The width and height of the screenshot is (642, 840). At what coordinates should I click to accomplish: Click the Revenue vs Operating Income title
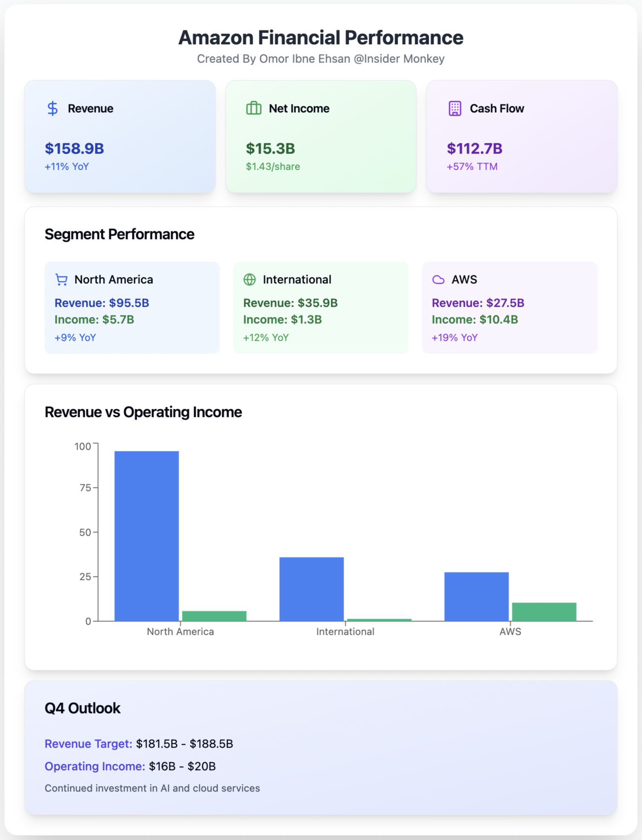143,412
